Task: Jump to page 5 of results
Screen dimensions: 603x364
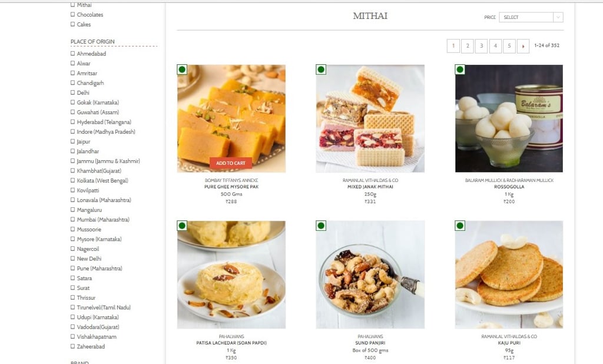Action: pos(509,46)
